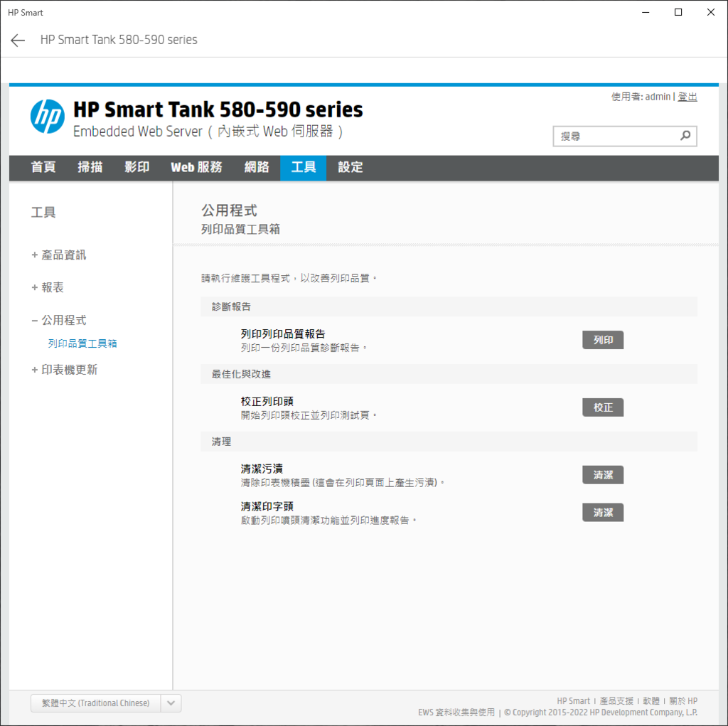Open the 掃描 tab

[90, 167]
